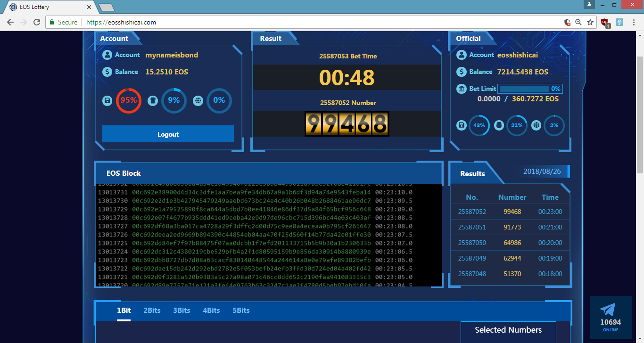Open Chrome menu (three dots)

pos(634,22)
